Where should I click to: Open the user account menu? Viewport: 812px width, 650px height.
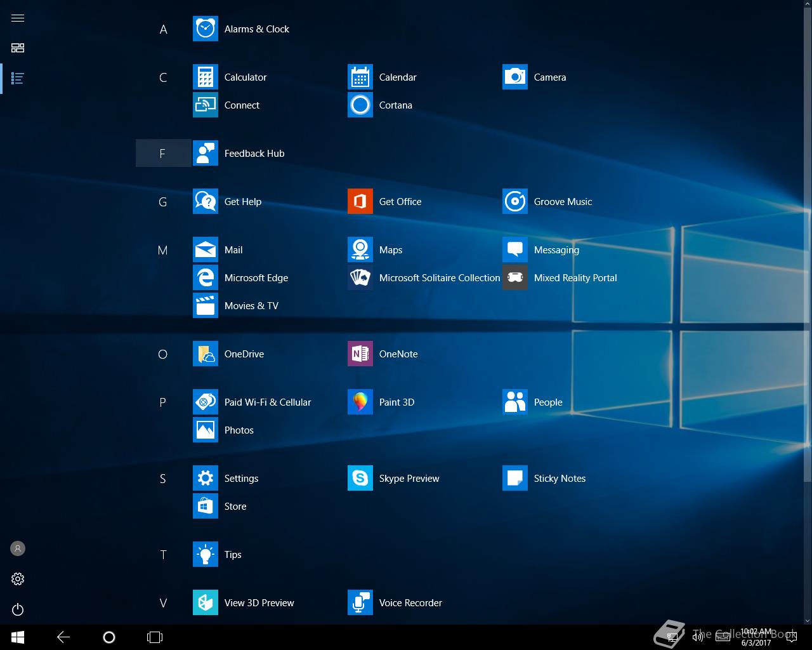click(18, 548)
